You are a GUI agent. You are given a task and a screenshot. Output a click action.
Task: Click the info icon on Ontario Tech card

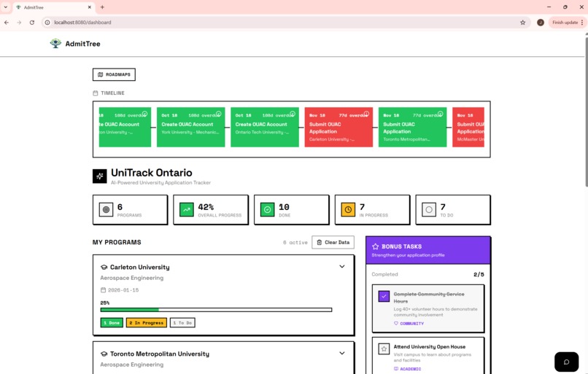pos(293,114)
